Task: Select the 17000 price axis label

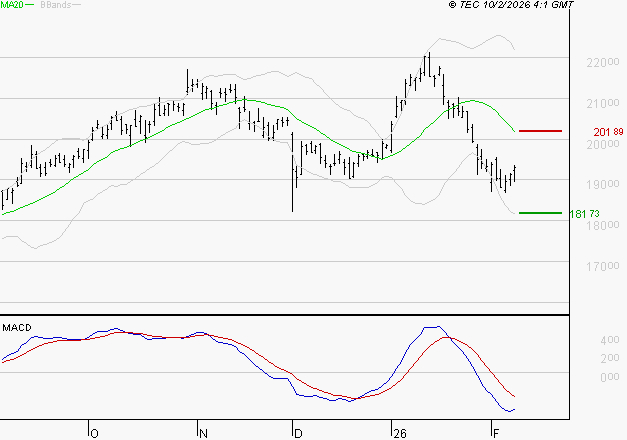Action: [x=603, y=266]
